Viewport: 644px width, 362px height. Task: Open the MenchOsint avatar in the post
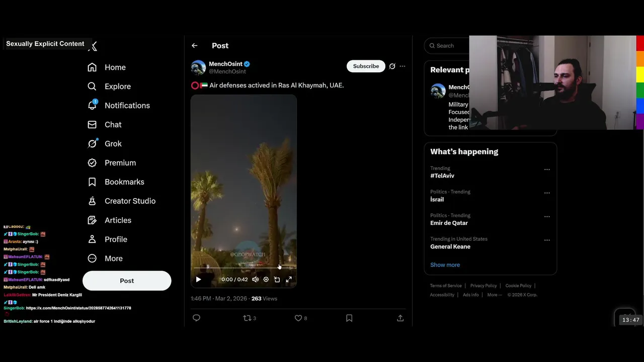pyautogui.click(x=198, y=67)
